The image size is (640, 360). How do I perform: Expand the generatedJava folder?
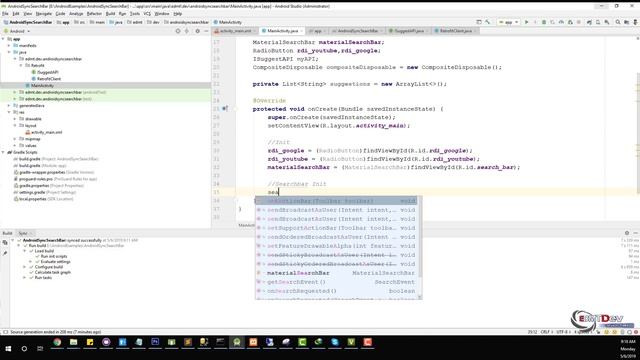click(x=9, y=106)
